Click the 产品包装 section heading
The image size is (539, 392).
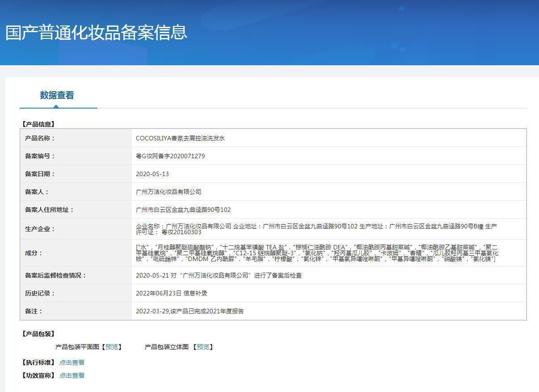(x=38, y=334)
